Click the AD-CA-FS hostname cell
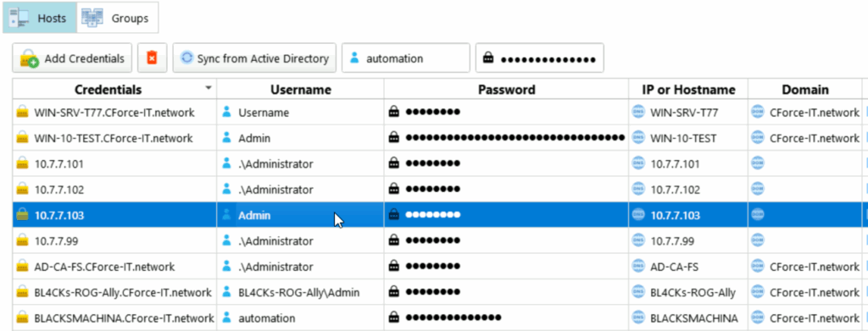The width and height of the screenshot is (868, 331). click(x=688, y=267)
